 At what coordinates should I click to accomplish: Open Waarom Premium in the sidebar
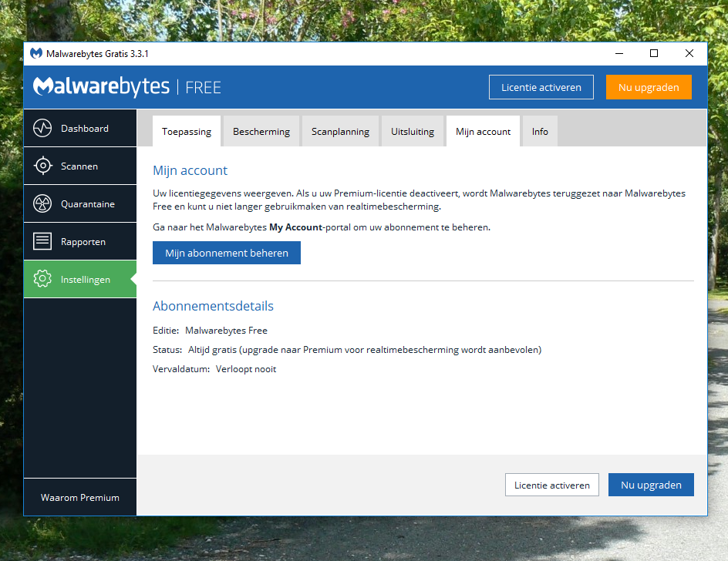[80, 498]
